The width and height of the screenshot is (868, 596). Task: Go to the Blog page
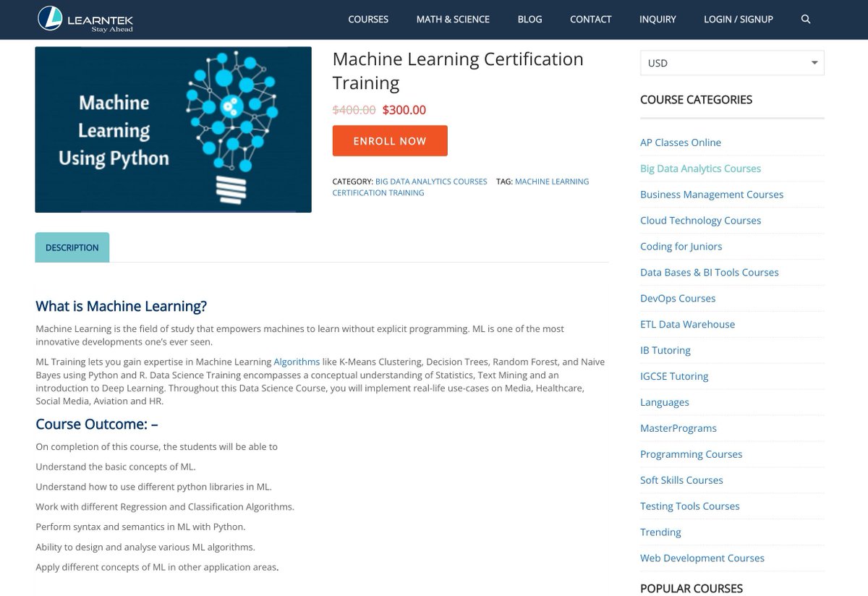point(529,20)
